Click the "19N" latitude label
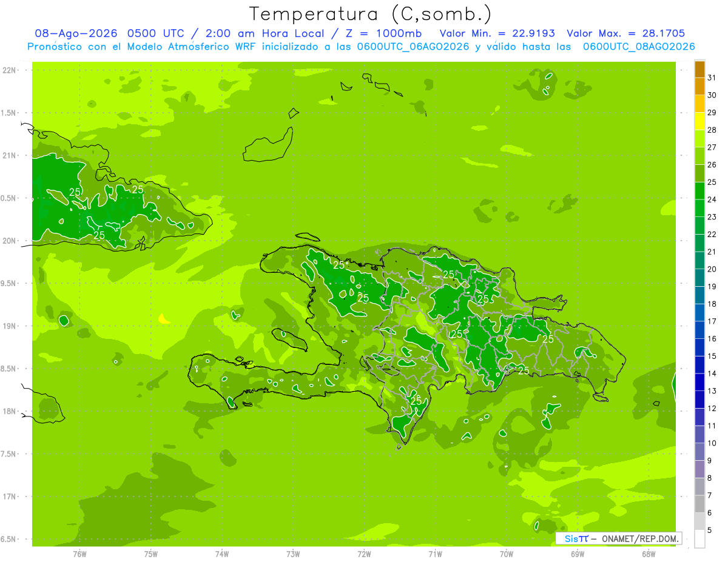The width and height of the screenshot is (728, 562). pyautogui.click(x=9, y=326)
